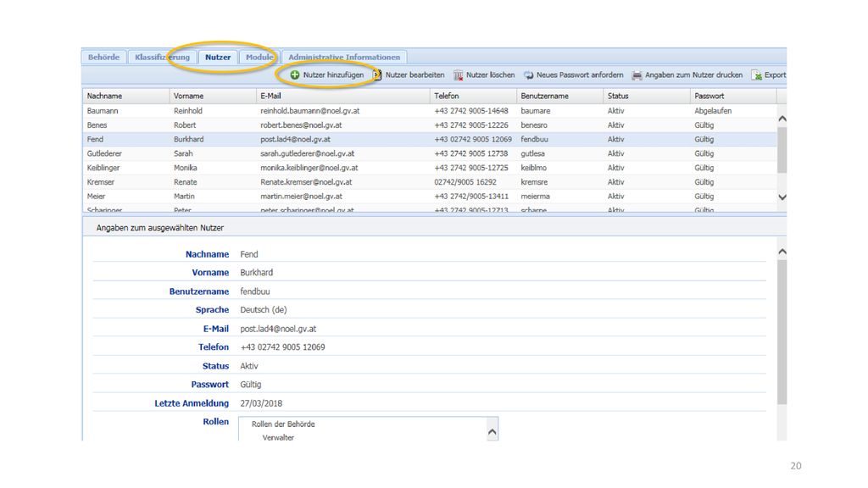The width and height of the screenshot is (868, 488).
Task: Sort by the Vorname column header
Action: [x=213, y=96]
